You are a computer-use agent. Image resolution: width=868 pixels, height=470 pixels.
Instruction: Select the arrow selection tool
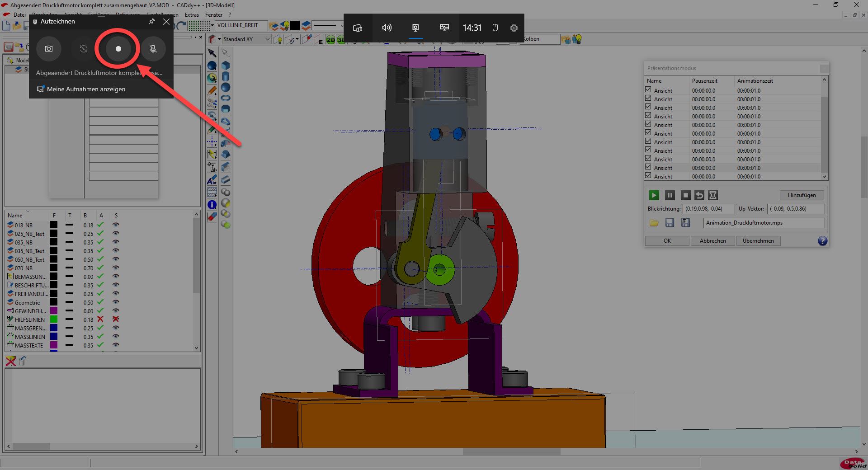point(212,53)
